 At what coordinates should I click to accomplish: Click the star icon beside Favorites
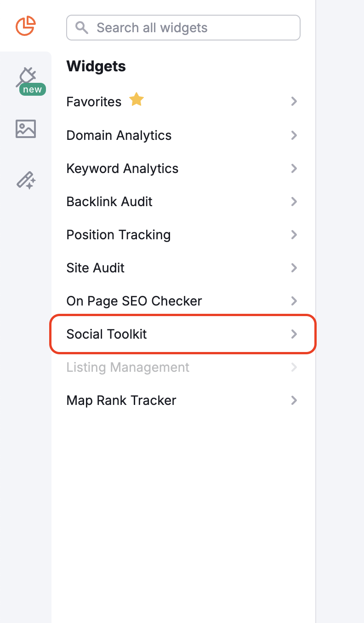pos(136,100)
